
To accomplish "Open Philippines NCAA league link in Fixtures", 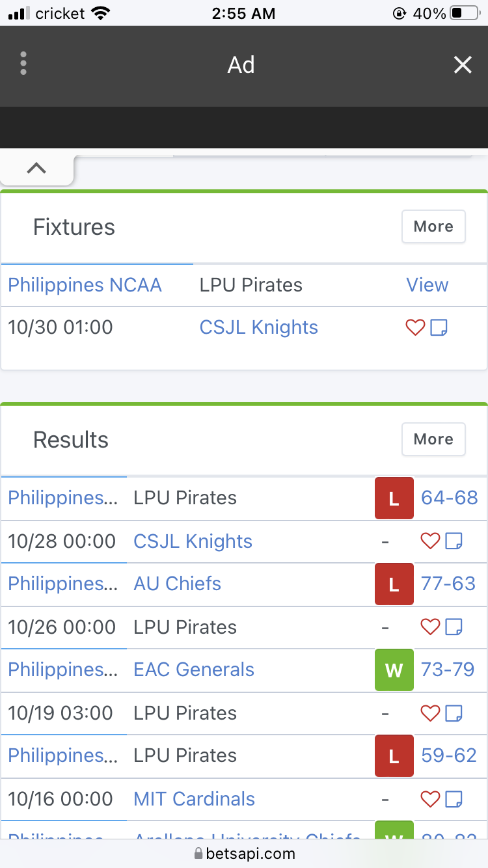I will (x=85, y=285).
